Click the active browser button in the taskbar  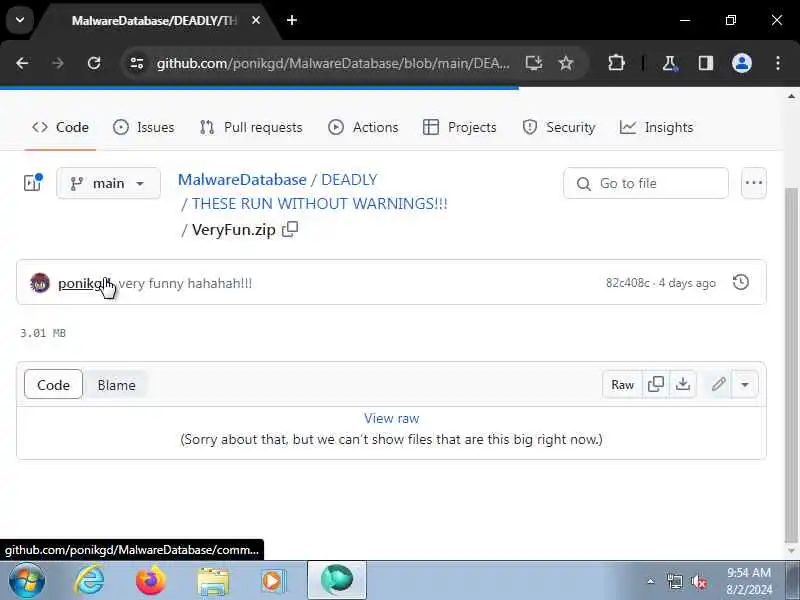coord(337,581)
